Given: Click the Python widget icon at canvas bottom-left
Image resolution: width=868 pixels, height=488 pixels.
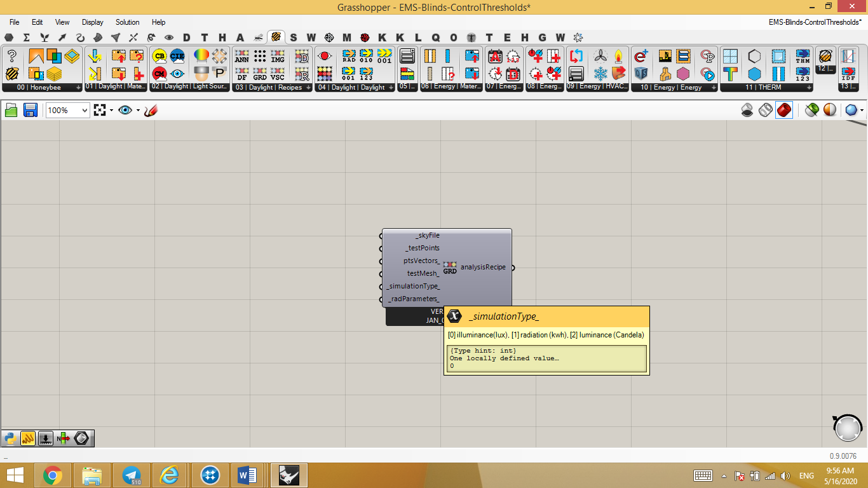Looking at the screenshot, I should click(10, 438).
